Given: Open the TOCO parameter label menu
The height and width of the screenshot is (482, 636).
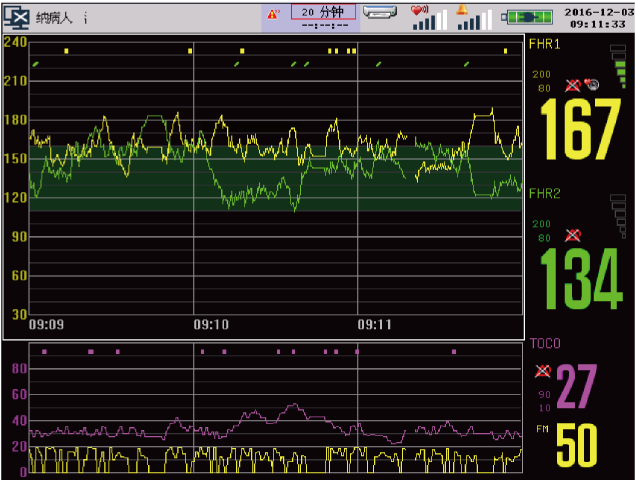Looking at the screenshot, I should 545,343.
